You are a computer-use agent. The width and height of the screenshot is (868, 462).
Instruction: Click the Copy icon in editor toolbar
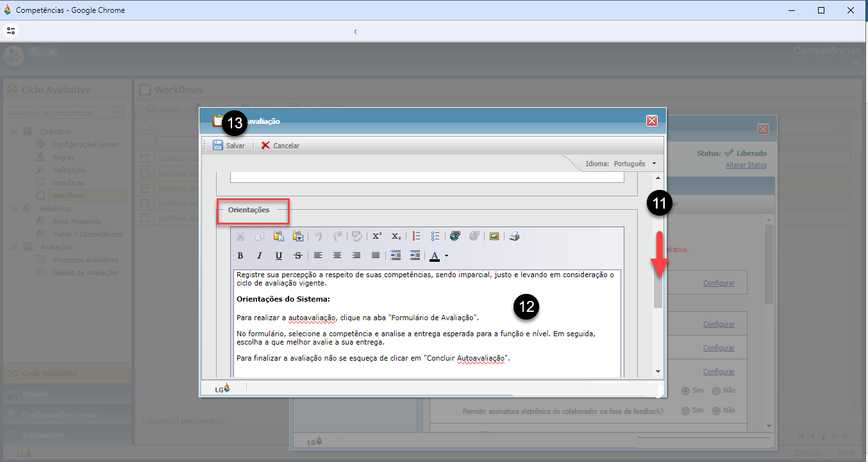pyautogui.click(x=260, y=236)
